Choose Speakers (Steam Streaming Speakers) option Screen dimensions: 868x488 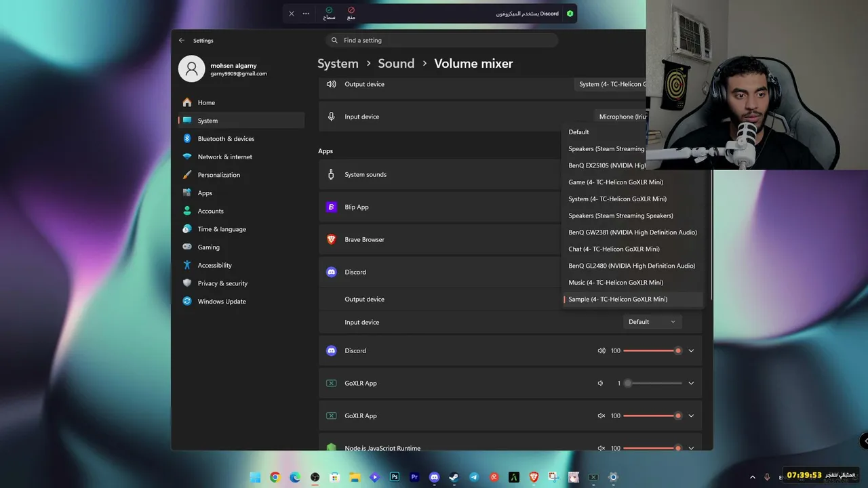[x=633, y=216]
